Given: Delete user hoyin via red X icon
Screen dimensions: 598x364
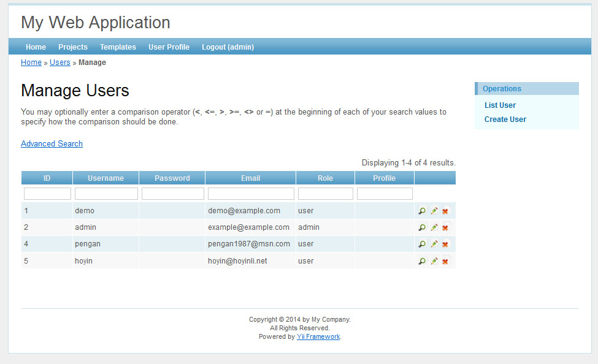Looking at the screenshot, I should coord(445,261).
